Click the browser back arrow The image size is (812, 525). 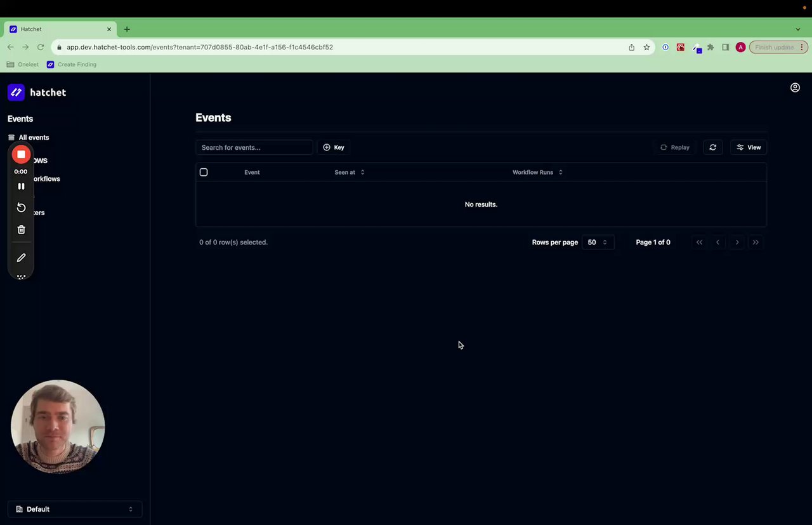click(x=10, y=47)
